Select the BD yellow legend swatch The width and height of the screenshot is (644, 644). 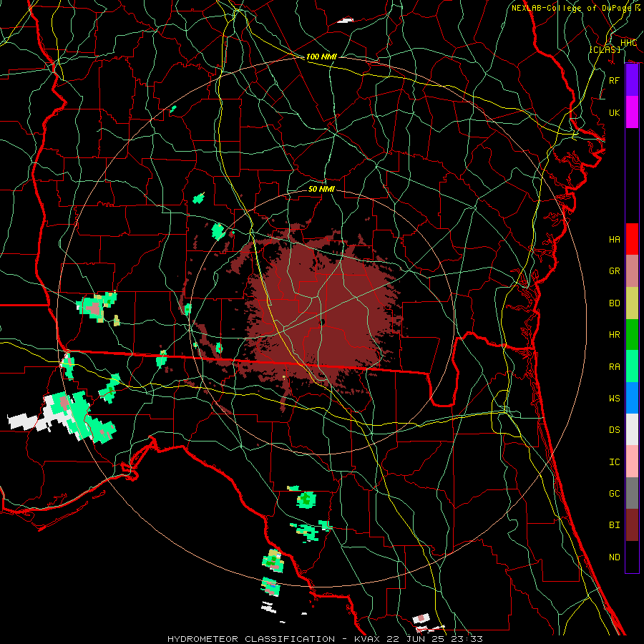click(x=632, y=303)
